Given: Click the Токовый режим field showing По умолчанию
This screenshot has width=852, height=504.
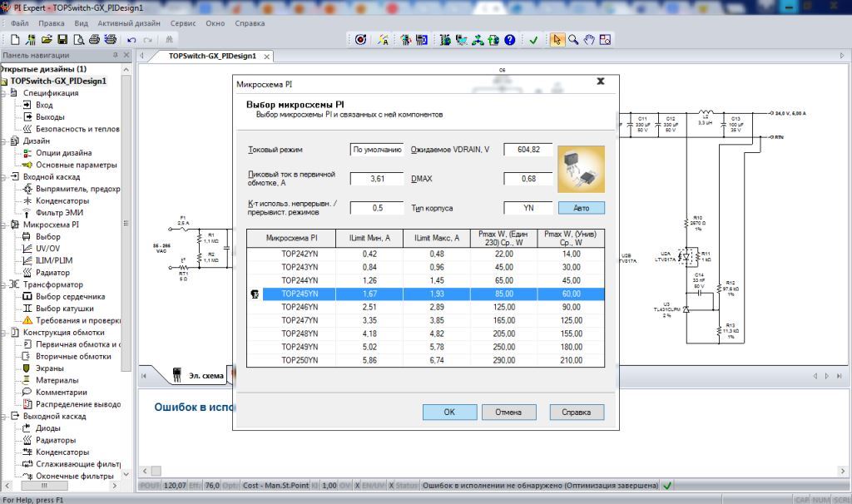Looking at the screenshot, I should coord(377,150).
